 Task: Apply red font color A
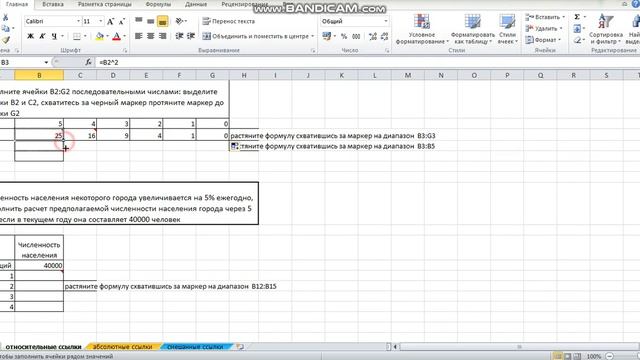(x=116, y=36)
